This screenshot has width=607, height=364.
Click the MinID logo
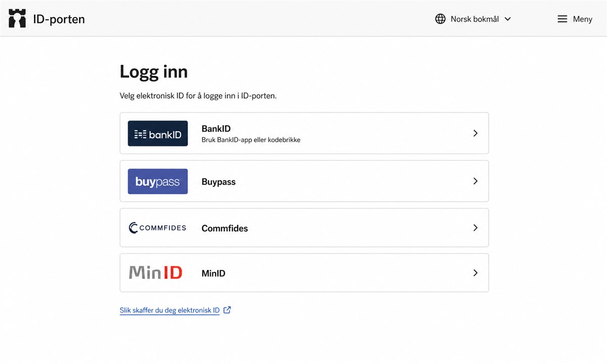pos(156,273)
